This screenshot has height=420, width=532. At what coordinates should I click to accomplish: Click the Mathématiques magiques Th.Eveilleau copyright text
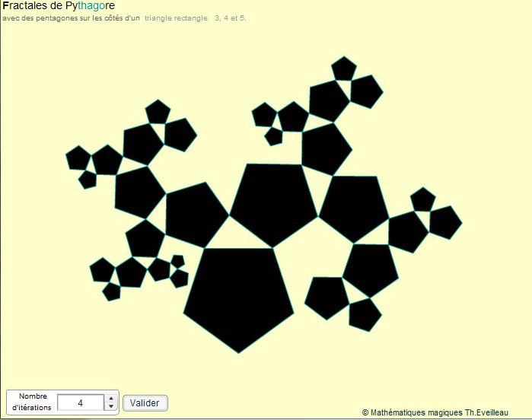tap(444, 412)
